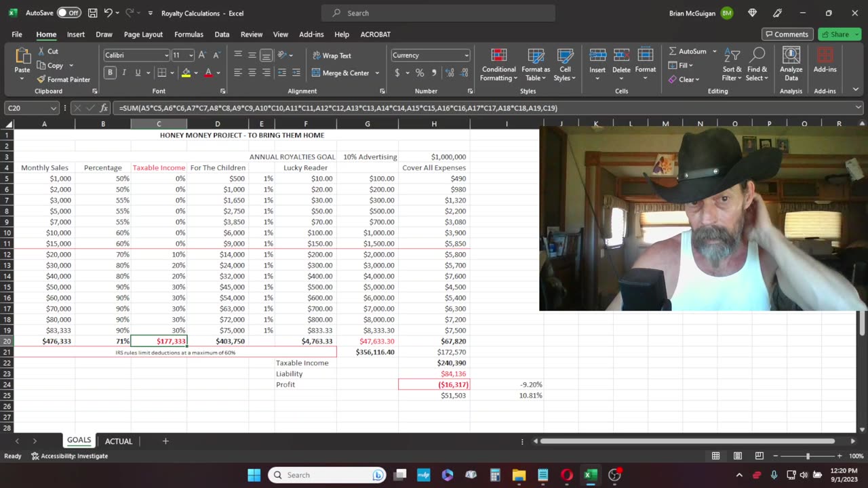Toggle Center horizontal alignment

(252, 73)
